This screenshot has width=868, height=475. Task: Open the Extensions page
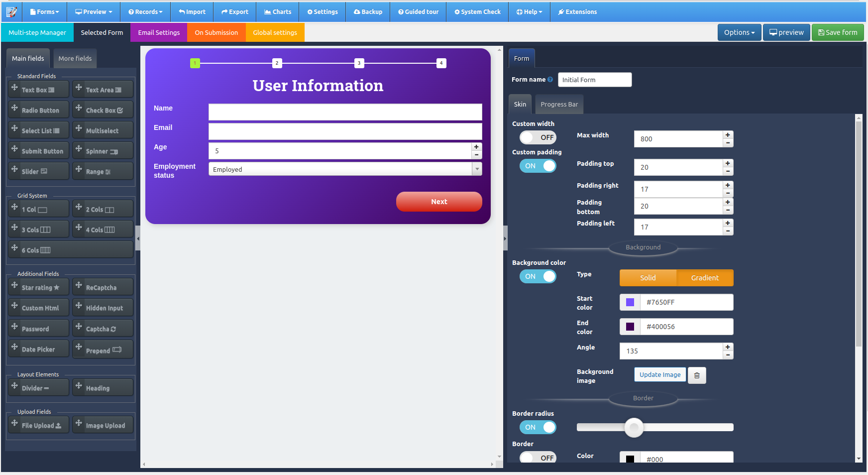point(577,11)
